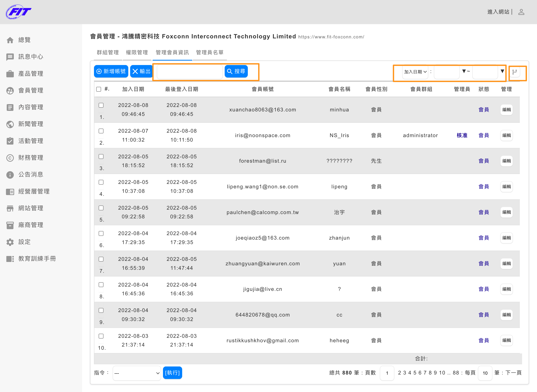Viewport: 537px width, 392px height.
Task: Check the row for joeqiaoz5@163.com
Action: (101, 233)
